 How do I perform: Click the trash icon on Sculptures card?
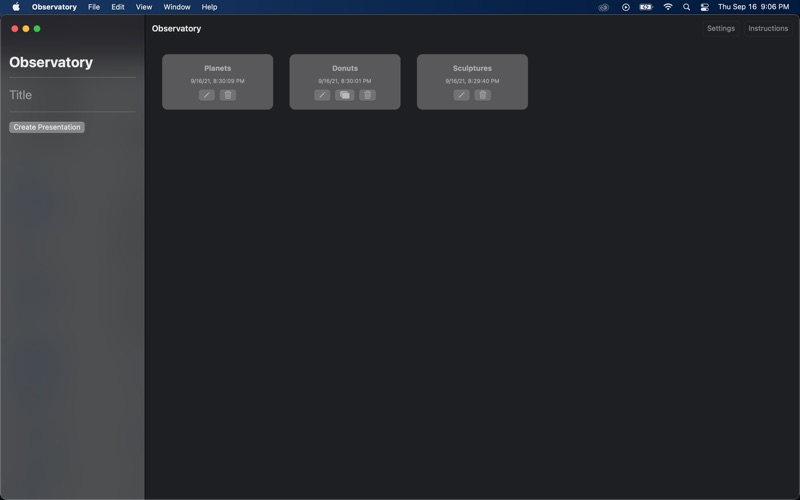(483, 95)
